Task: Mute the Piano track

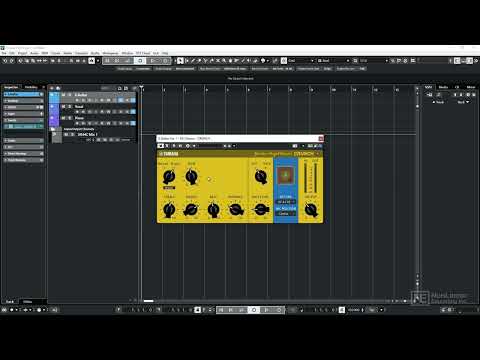Action: [x=63, y=118]
